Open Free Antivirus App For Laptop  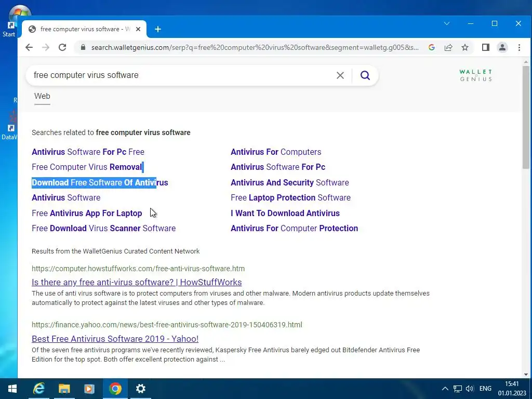coord(87,213)
